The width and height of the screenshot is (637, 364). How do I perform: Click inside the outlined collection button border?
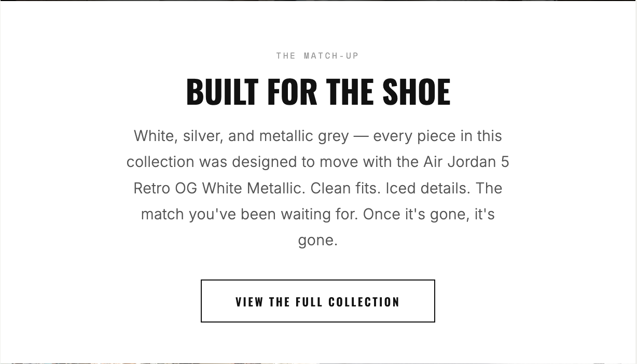point(318,301)
